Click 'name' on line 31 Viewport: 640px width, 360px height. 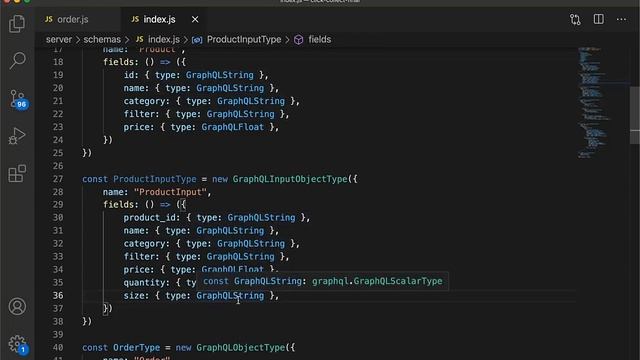(134, 231)
